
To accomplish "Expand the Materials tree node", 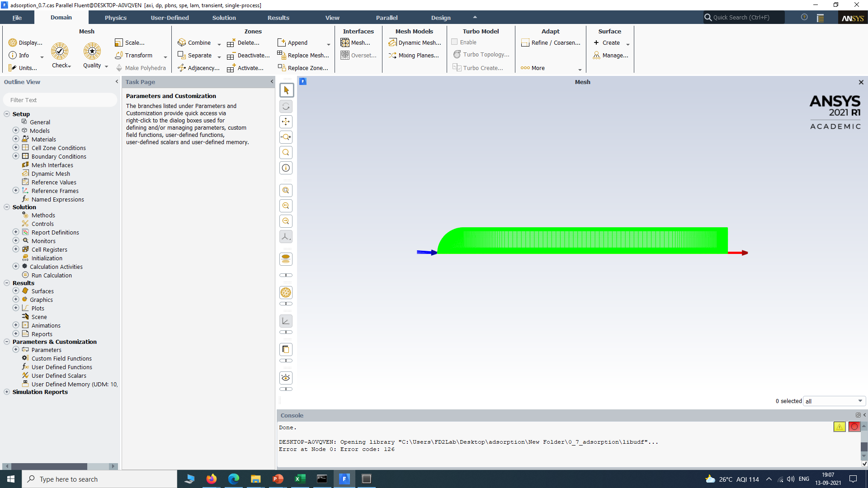I will (16, 139).
